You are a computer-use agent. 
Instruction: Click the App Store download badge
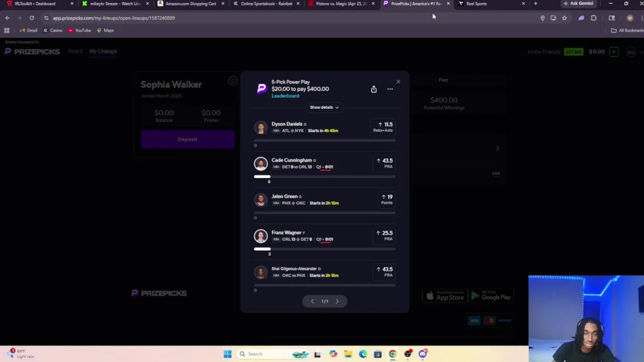coord(445,297)
